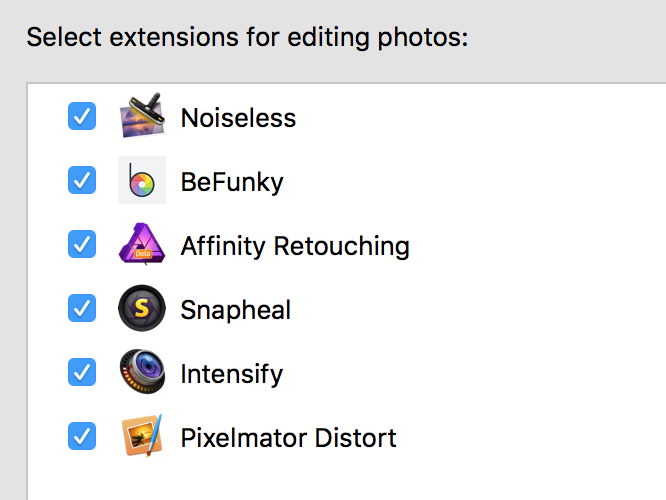
Task: Select the Noiseless text label
Action: (x=238, y=118)
